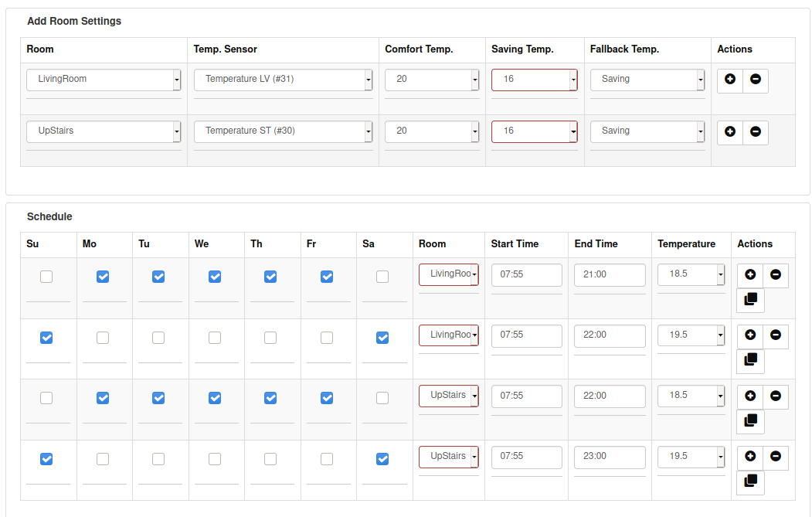
Task: Enable Sunday in the first schedule row
Action: click(x=46, y=277)
